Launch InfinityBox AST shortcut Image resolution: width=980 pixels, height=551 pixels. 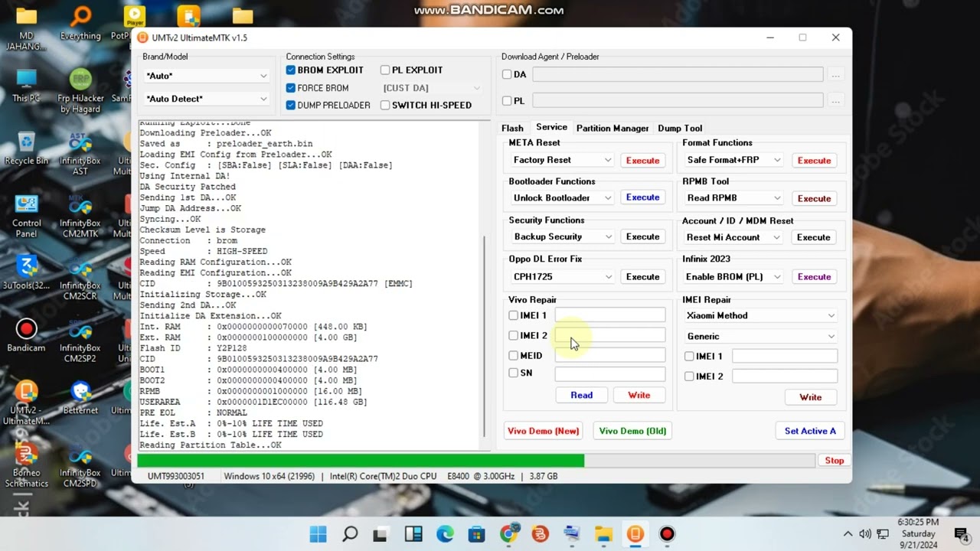tap(80, 153)
